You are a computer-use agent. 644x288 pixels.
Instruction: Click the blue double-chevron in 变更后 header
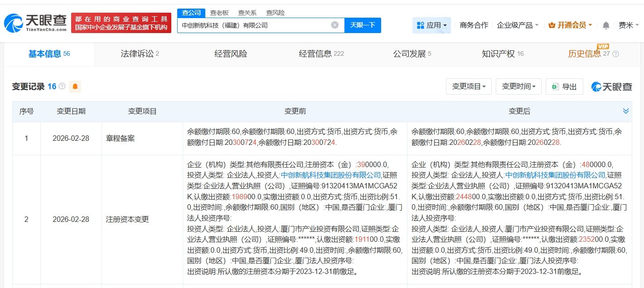click(626, 110)
